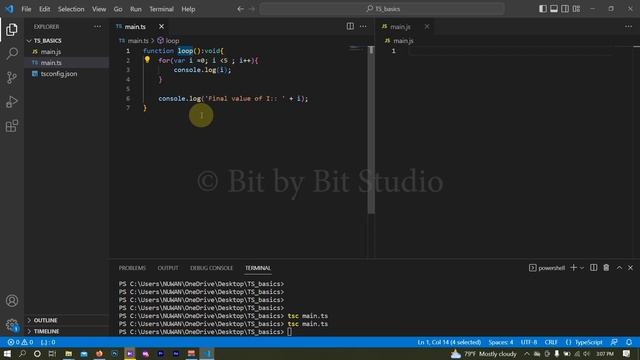
Task: Switch to the DEBUG CONSOLE tab
Action: click(x=211, y=268)
